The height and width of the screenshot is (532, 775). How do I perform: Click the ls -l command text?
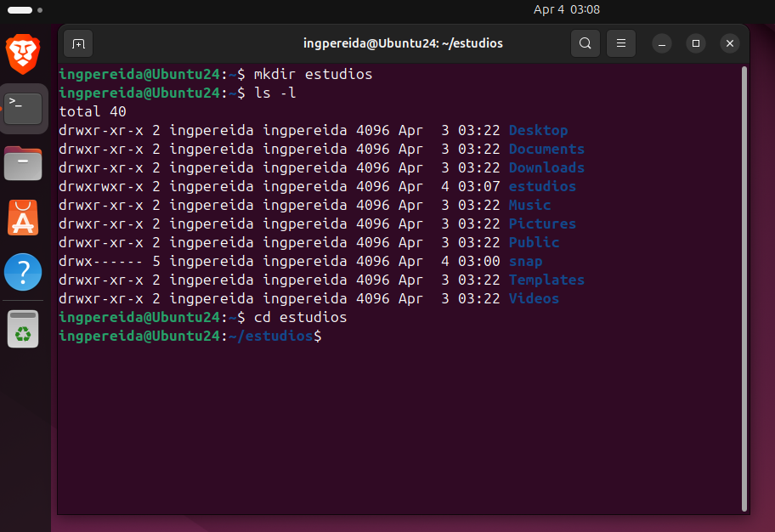click(274, 93)
